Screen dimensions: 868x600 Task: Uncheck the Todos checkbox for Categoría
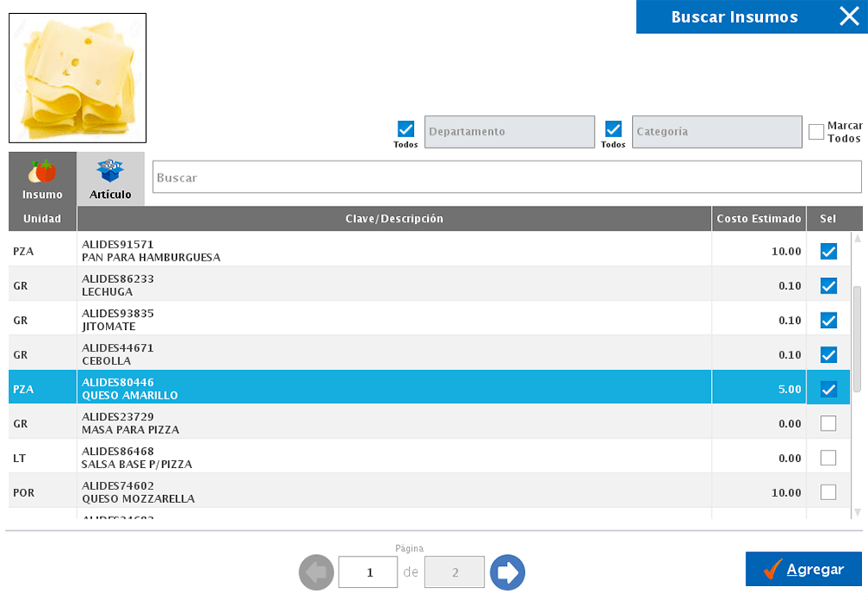(613, 129)
